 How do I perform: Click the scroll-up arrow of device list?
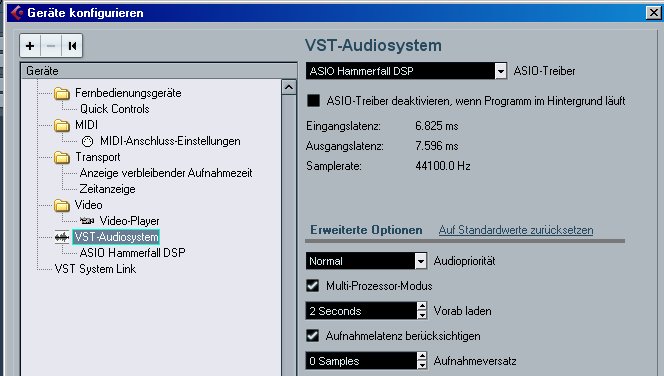(x=289, y=87)
